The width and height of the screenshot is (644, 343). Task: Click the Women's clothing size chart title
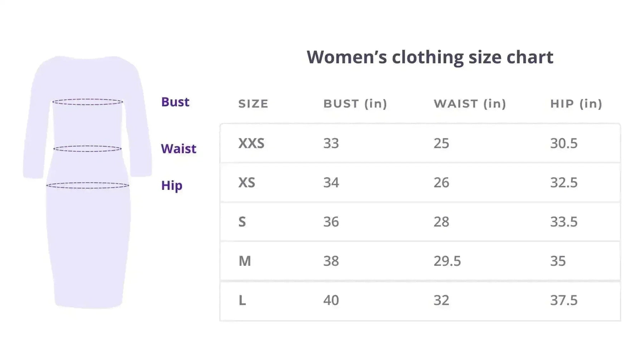(x=430, y=57)
